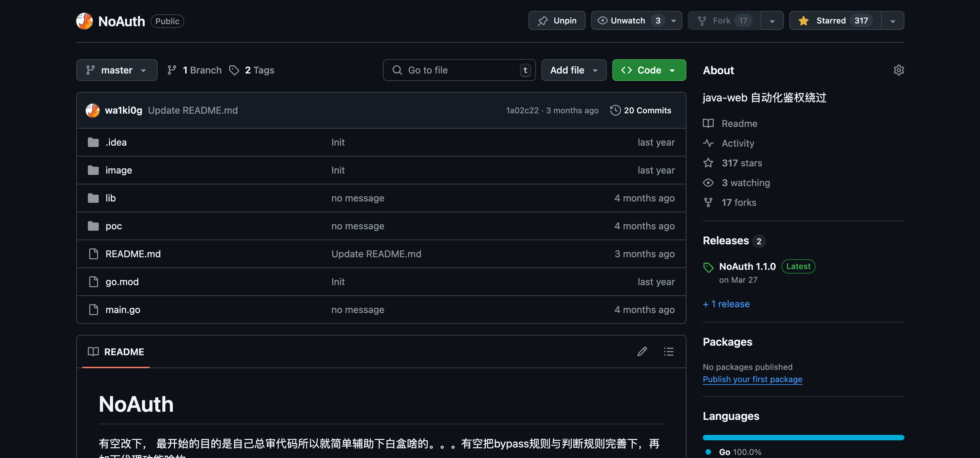
Task: Open Init commit message for .idea
Action: 338,142
